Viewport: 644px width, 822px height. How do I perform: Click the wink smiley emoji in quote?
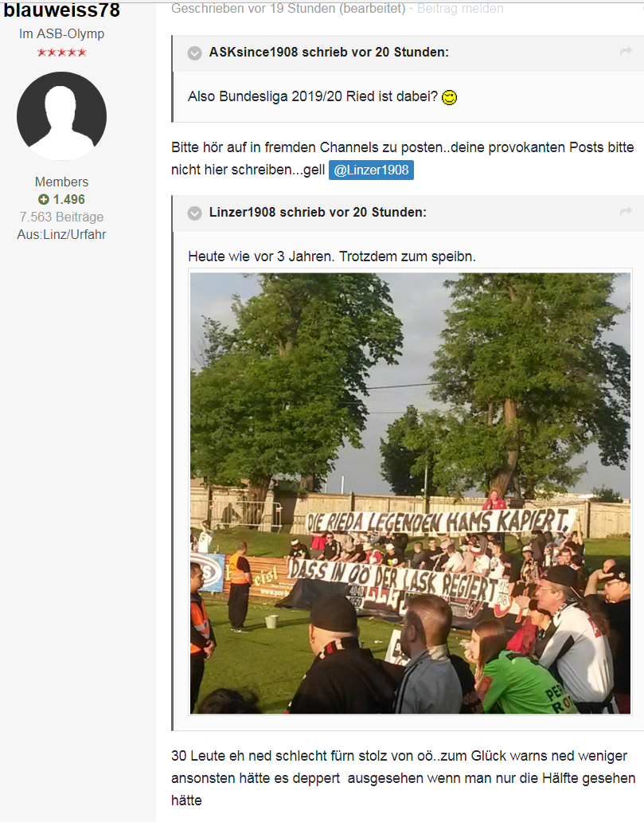pos(449,97)
